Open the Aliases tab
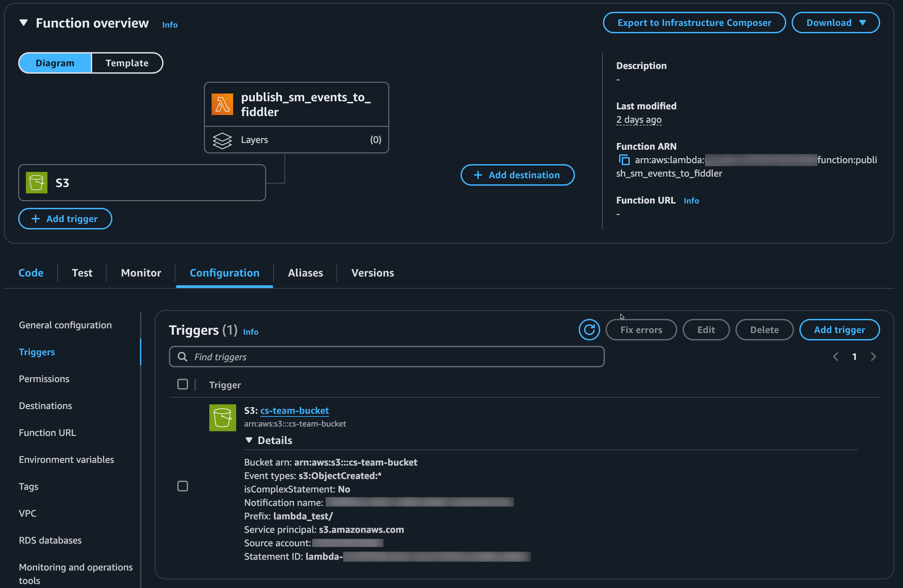The width and height of the screenshot is (903, 588). (x=305, y=273)
